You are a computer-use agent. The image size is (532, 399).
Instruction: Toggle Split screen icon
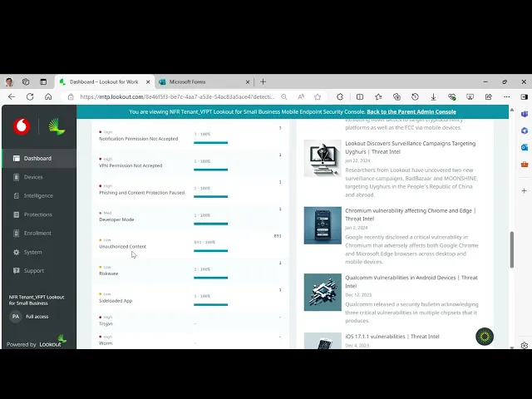click(x=360, y=97)
